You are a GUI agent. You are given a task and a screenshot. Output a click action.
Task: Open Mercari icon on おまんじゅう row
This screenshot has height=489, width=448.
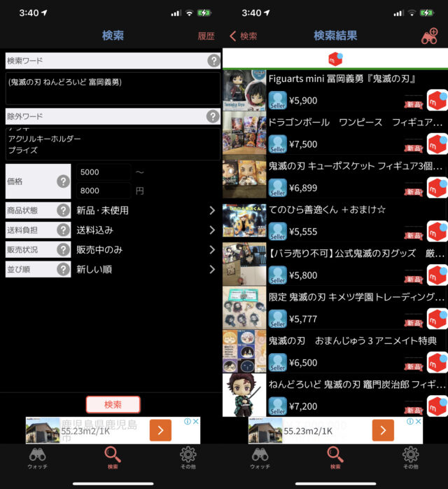click(437, 362)
